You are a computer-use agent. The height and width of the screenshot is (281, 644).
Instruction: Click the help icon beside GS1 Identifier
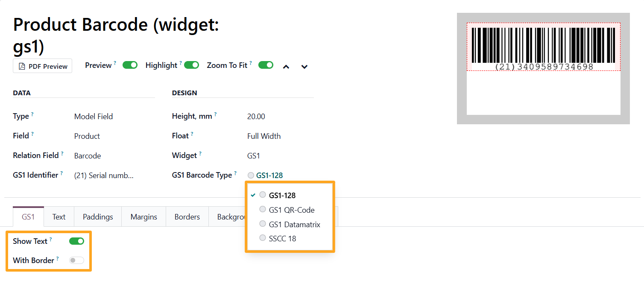tap(61, 173)
